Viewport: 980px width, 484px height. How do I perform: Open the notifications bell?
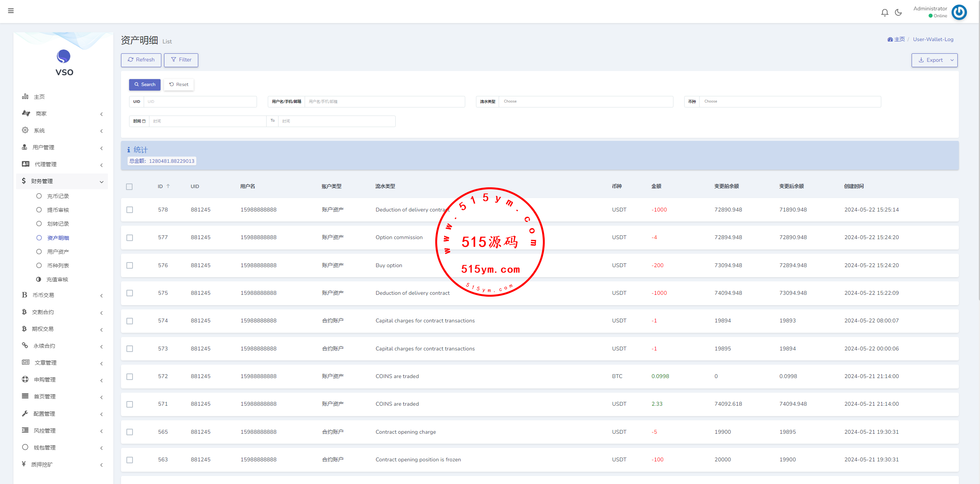coord(884,13)
